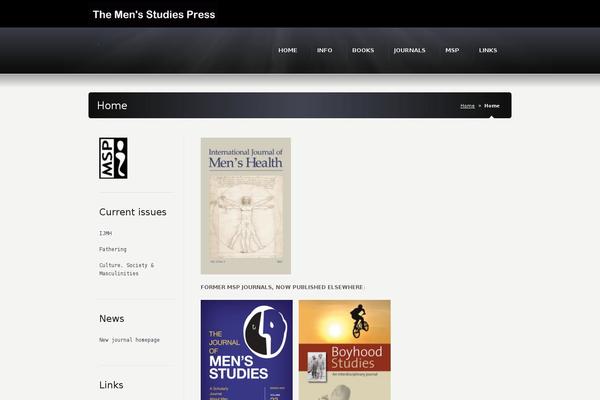The image size is (600, 400).
Task: Open the Boyhood Studies journal cover
Action: tap(345, 350)
